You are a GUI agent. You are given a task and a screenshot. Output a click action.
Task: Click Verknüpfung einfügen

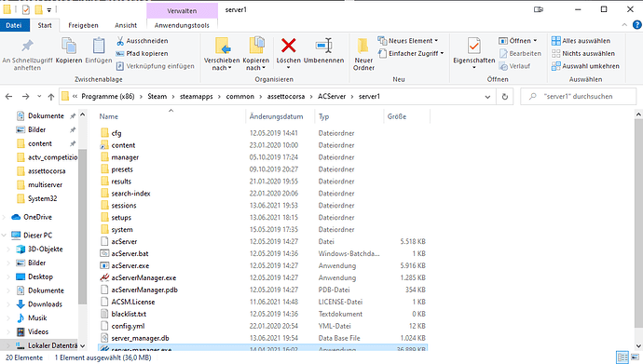[155, 66]
